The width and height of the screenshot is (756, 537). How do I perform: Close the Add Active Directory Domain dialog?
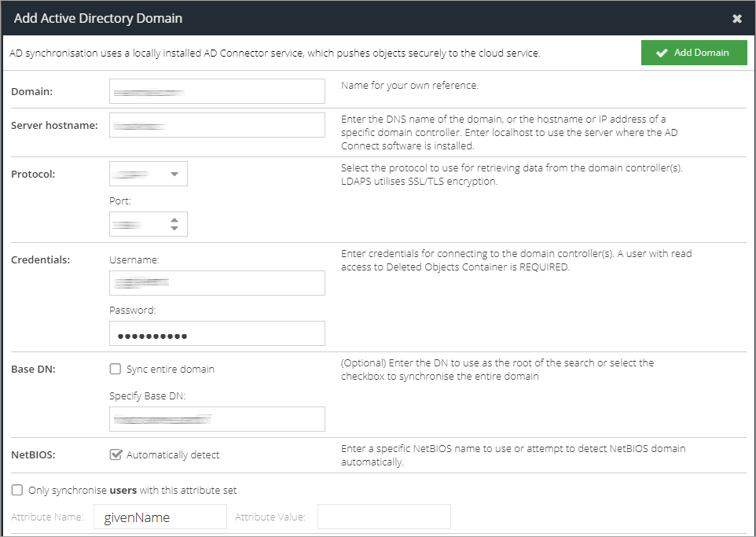tap(736, 19)
